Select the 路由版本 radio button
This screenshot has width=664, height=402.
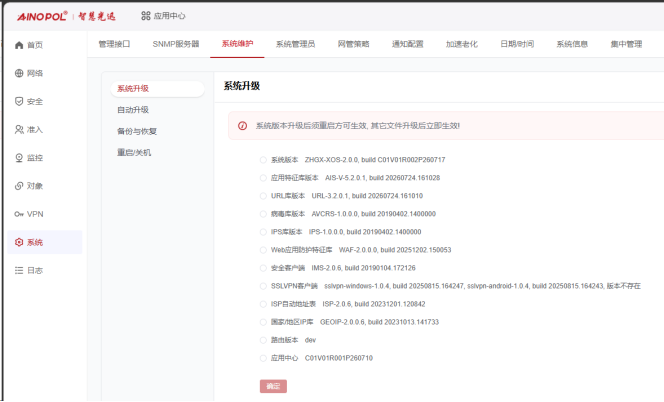263,340
